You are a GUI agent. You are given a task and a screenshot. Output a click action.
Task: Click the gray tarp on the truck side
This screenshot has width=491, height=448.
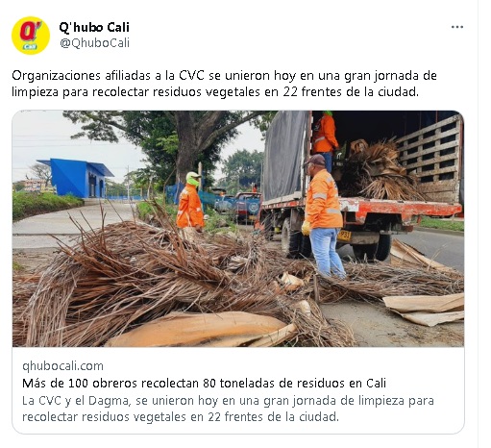coord(284,155)
